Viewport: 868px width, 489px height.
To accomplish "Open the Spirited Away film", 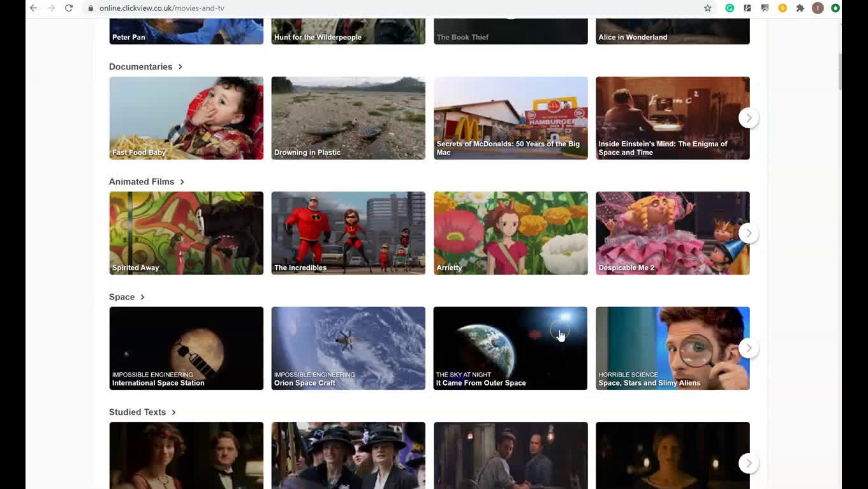I will 186,233.
